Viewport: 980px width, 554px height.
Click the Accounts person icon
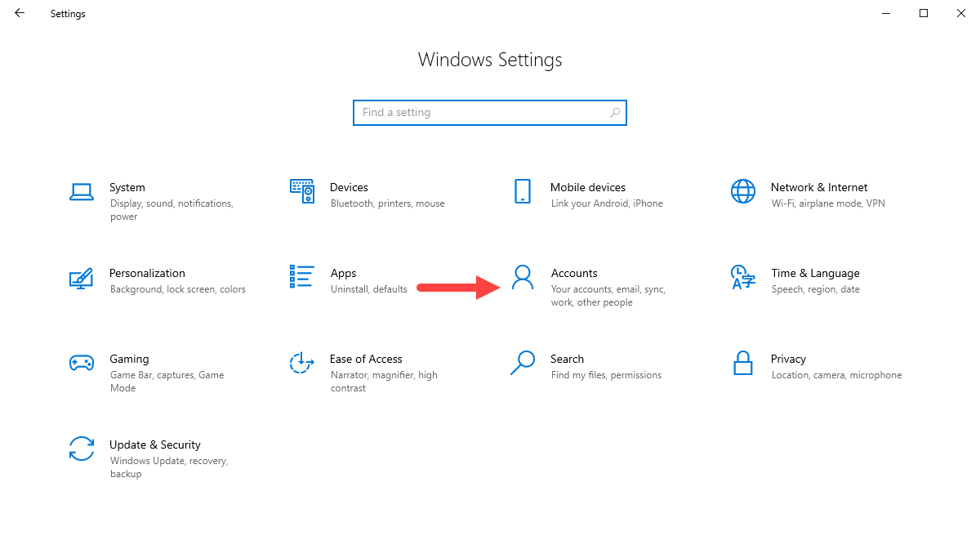522,277
